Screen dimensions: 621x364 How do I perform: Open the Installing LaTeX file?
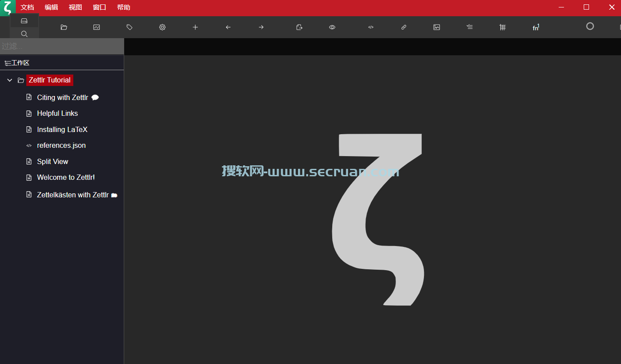(x=62, y=129)
